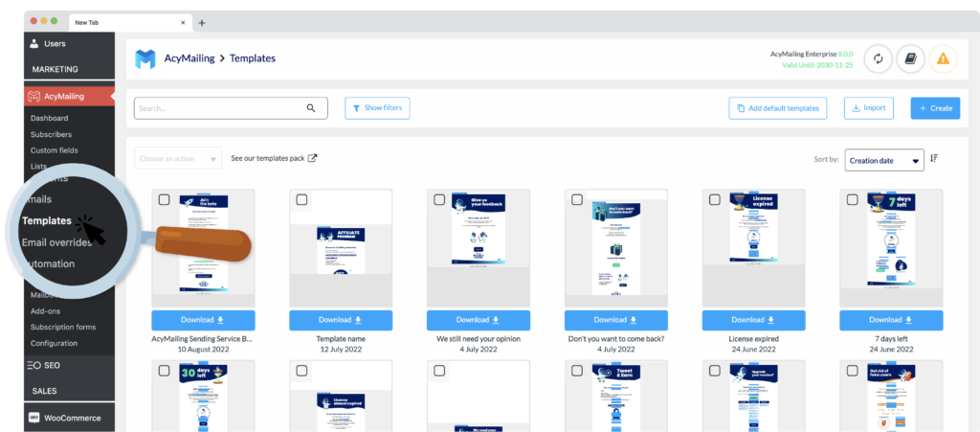Tick the 7 days left template checkbox

(852, 199)
